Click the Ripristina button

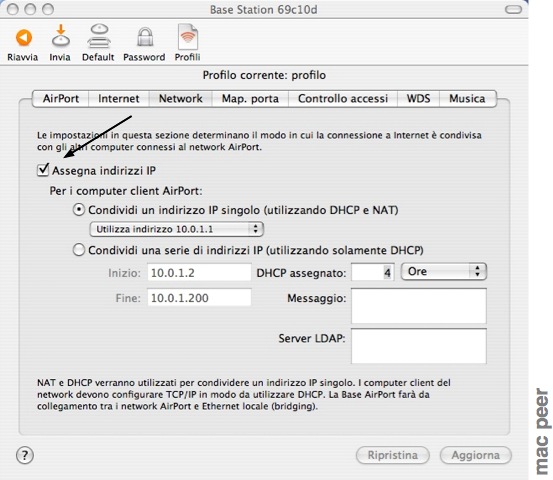tap(393, 455)
